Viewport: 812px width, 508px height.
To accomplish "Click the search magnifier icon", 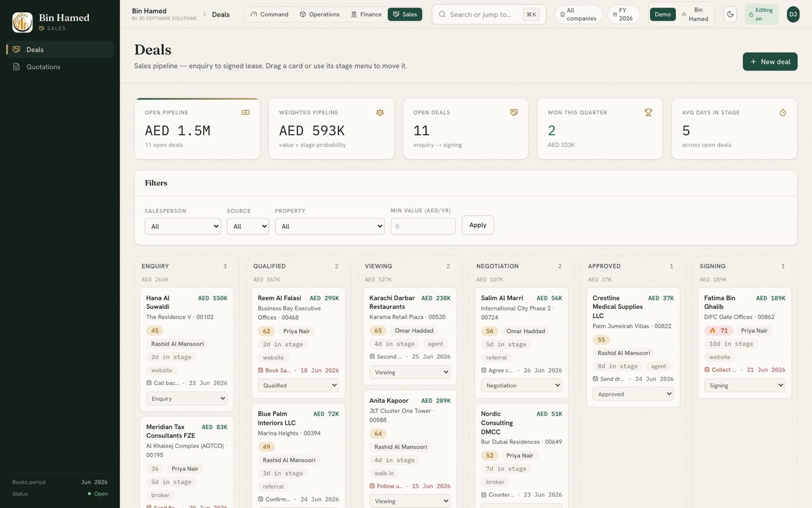I will click(443, 15).
